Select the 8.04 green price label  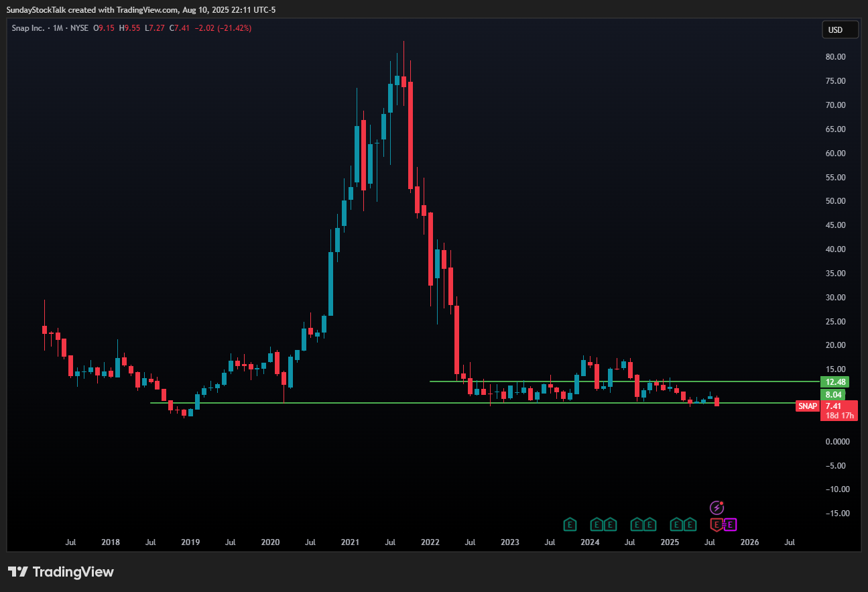[x=832, y=395]
